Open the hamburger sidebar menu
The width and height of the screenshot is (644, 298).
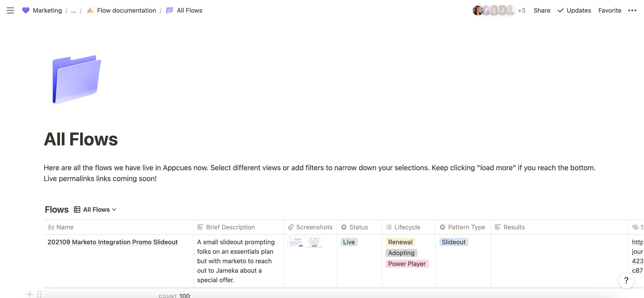[10, 10]
